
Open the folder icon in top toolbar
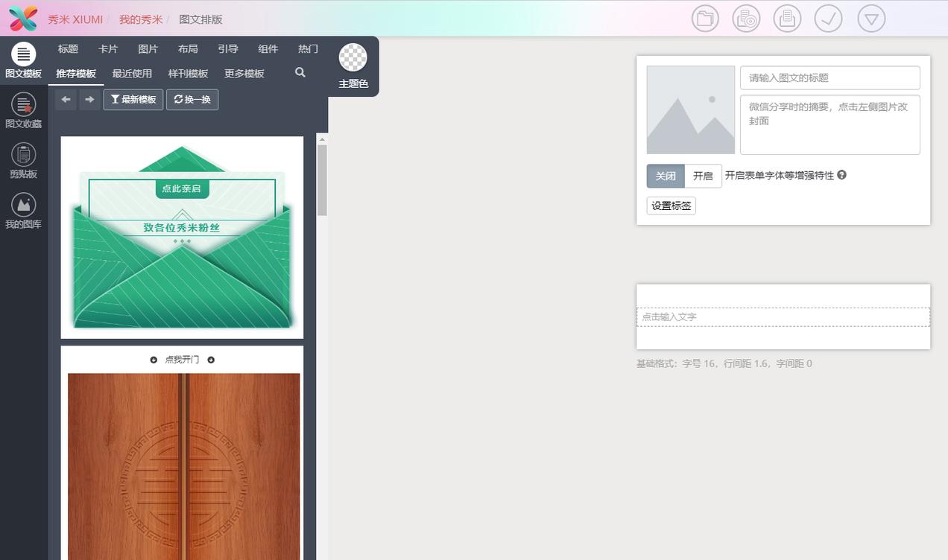(x=705, y=19)
